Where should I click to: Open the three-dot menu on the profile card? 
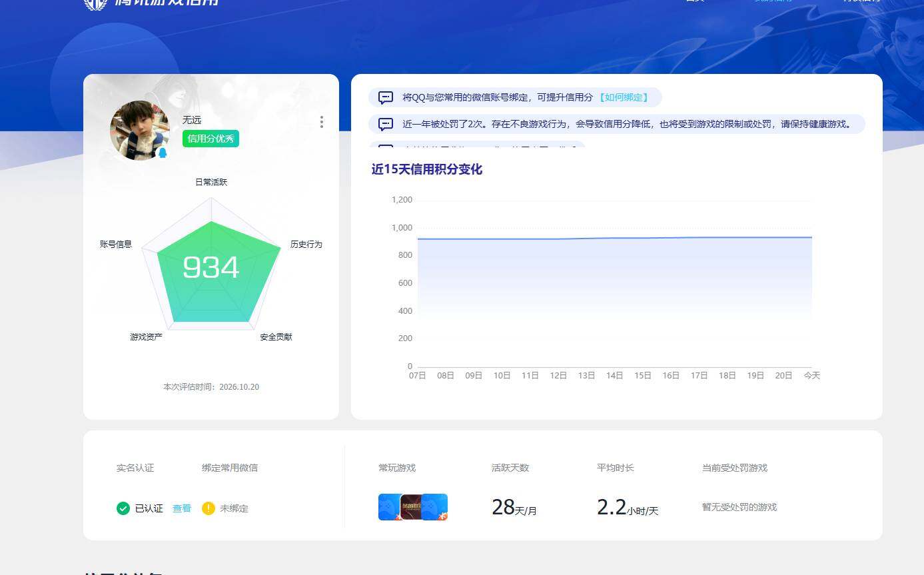(322, 122)
